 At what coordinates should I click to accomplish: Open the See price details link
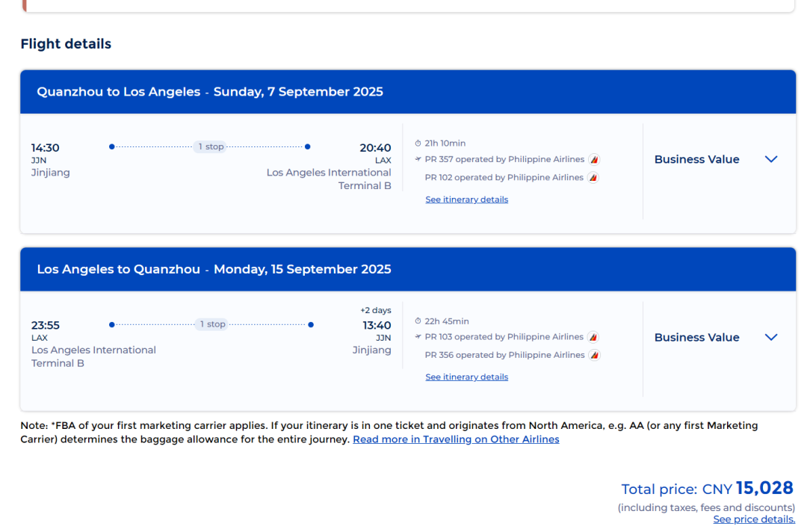[x=754, y=519]
